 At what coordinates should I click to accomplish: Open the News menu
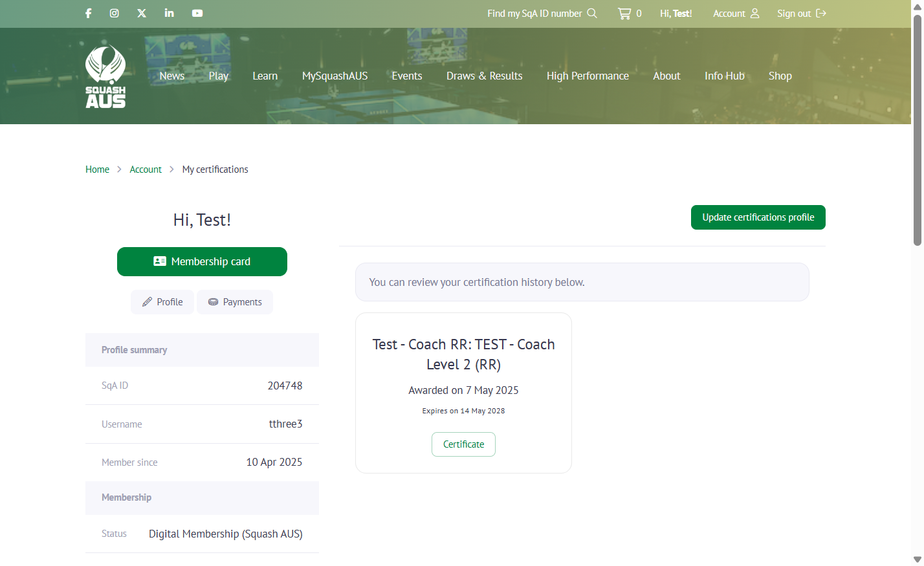pyautogui.click(x=172, y=76)
